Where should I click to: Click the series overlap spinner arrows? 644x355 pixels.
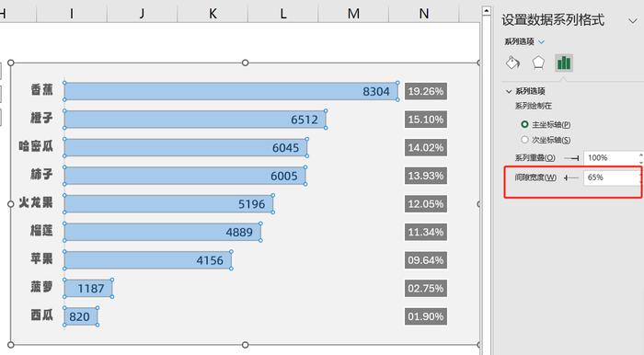coord(640,158)
